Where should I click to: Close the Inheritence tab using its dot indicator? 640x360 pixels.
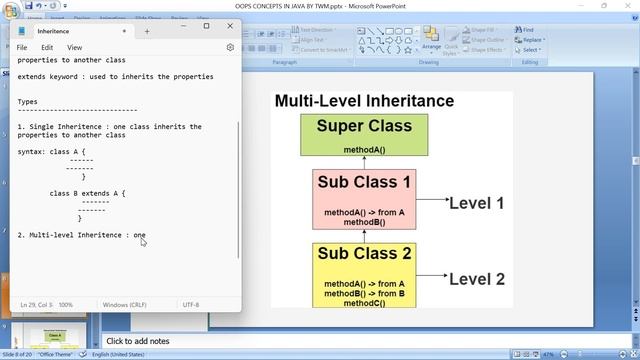click(x=124, y=31)
